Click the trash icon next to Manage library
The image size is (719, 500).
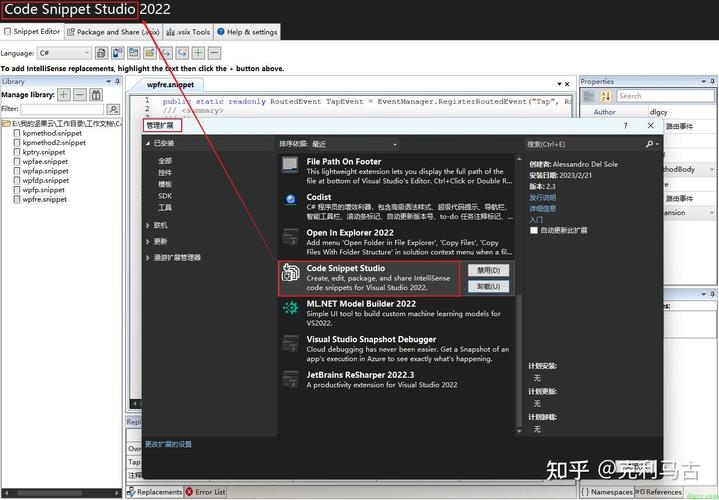point(96,95)
